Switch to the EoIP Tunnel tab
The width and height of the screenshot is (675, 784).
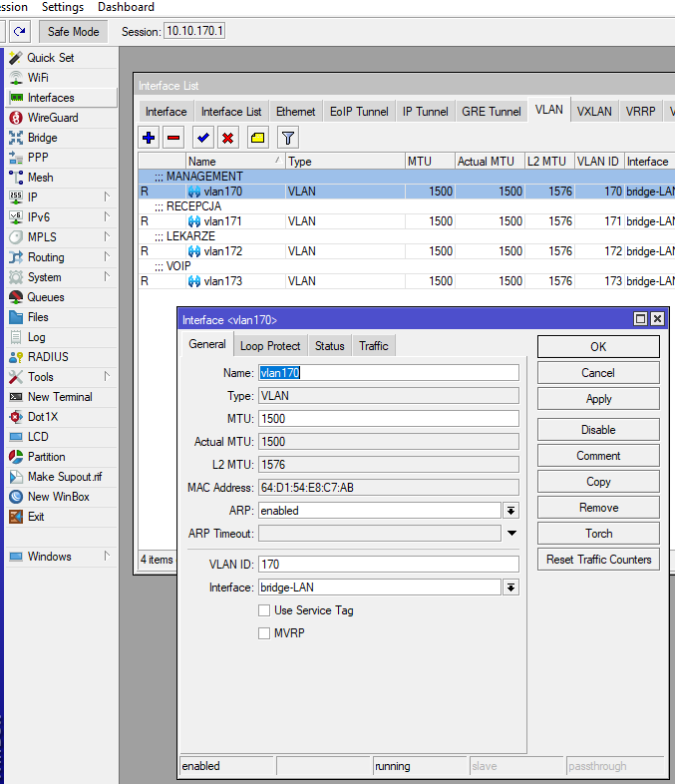359,111
